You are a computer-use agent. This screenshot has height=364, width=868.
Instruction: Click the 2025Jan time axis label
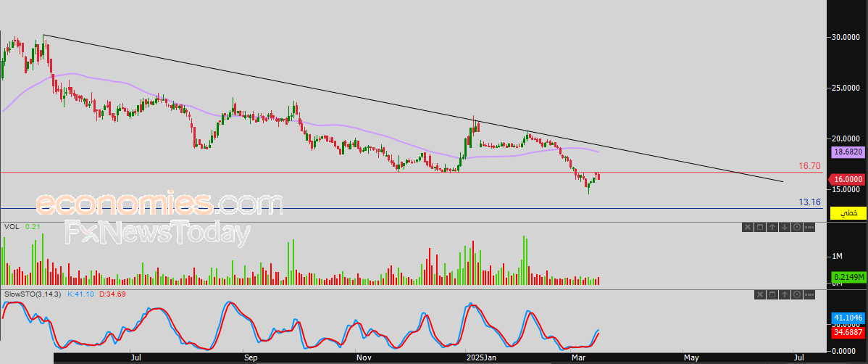480,358
